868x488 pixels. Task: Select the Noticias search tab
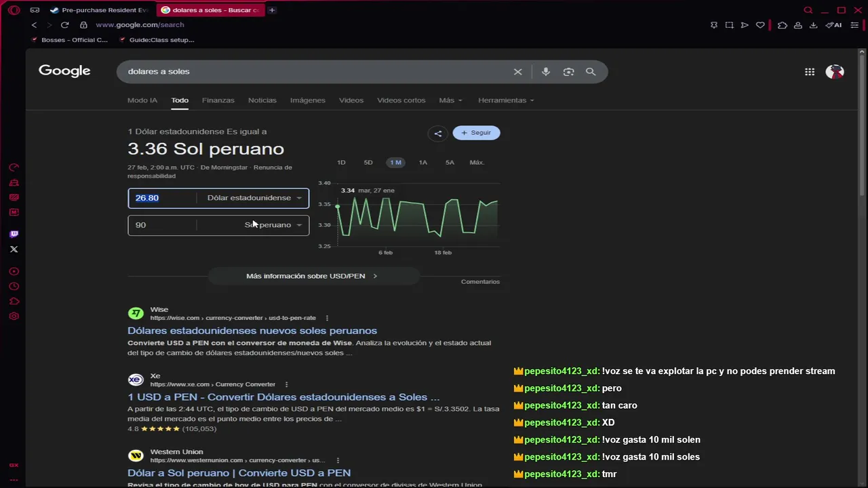(x=262, y=100)
